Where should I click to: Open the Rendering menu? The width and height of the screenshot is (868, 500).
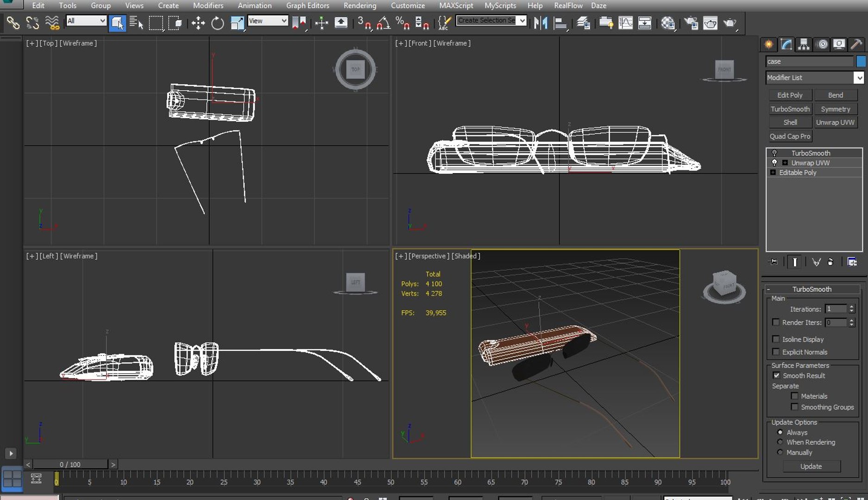[x=360, y=6]
